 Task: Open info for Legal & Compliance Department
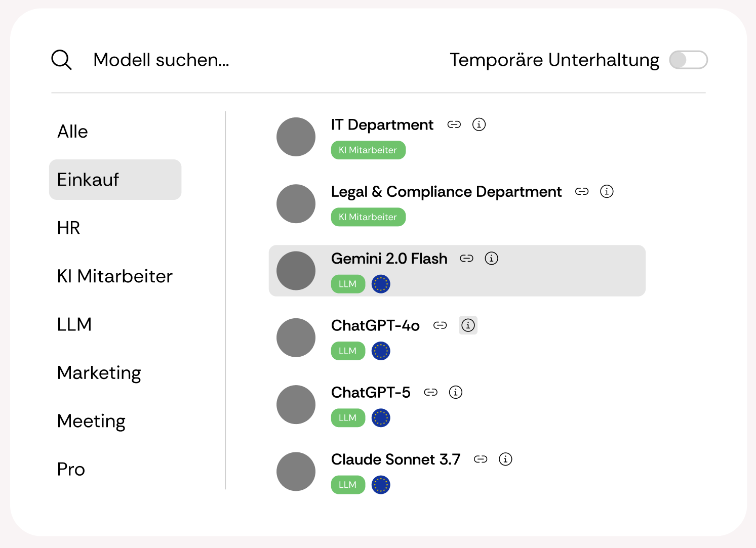[607, 191]
